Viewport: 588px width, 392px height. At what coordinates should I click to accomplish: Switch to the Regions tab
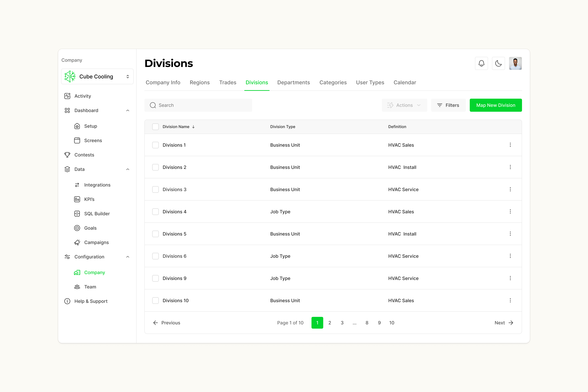pyautogui.click(x=200, y=82)
